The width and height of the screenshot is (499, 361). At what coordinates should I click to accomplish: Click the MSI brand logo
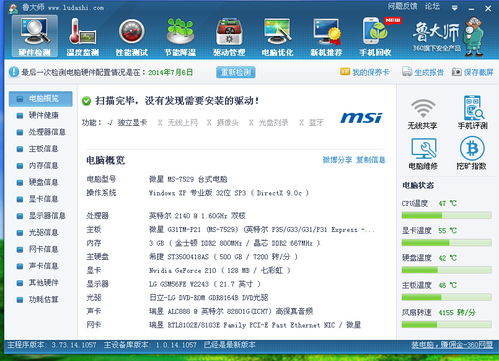click(361, 118)
